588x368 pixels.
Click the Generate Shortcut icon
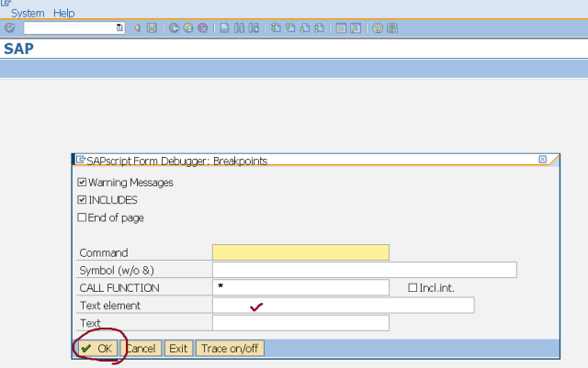(356, 28)
